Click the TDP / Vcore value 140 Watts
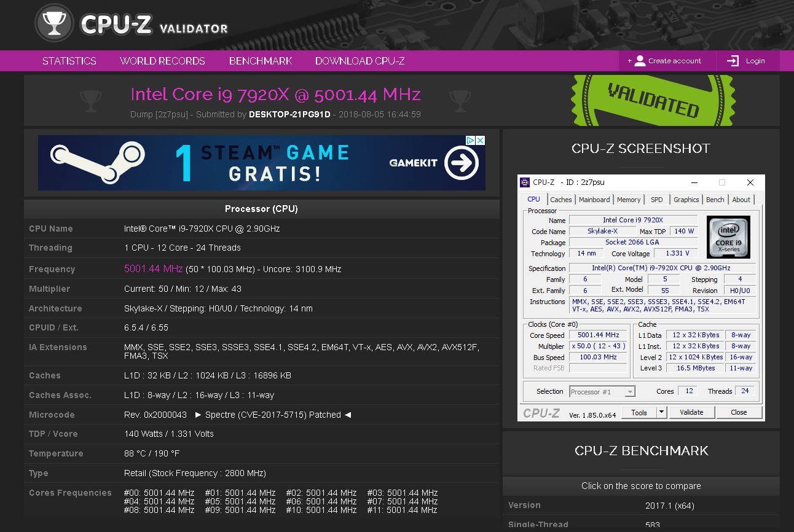The width and height of the screenshot is (794, 532). tap(169, 434)
